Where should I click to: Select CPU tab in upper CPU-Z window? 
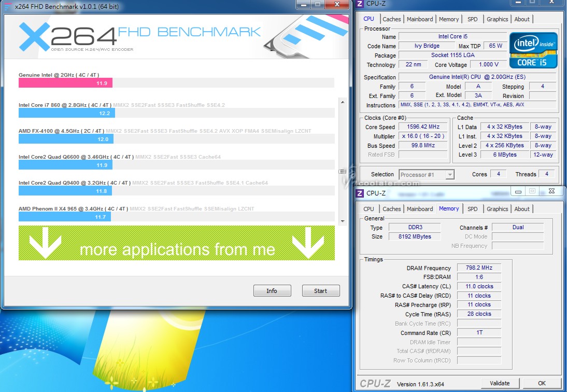[x=369, y=19]
